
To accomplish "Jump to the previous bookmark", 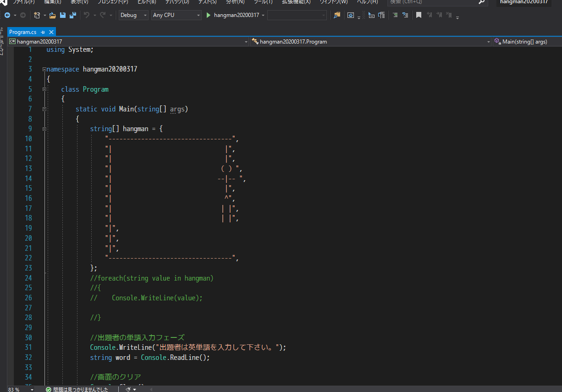I will tap(429, 15).
